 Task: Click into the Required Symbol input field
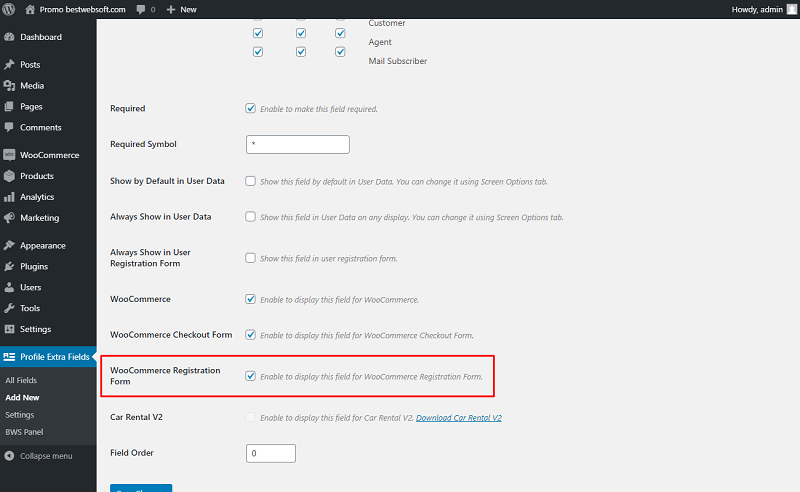(298, 144)
